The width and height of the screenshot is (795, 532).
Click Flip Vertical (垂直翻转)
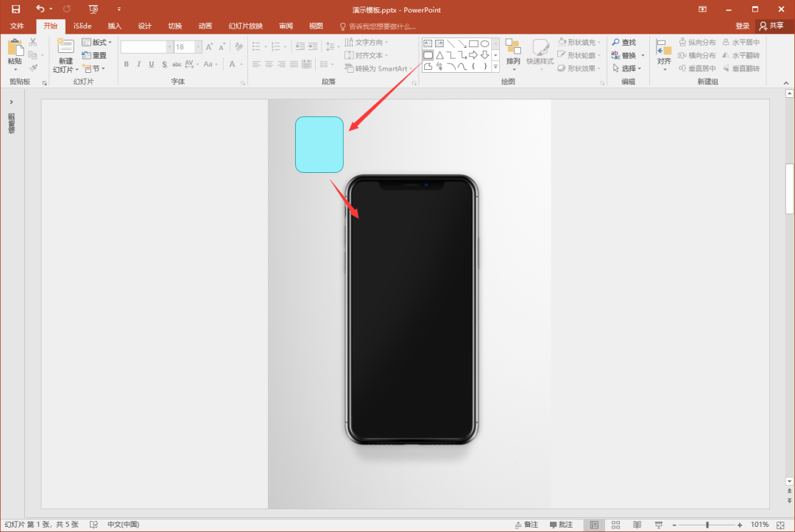coord(741,68)
